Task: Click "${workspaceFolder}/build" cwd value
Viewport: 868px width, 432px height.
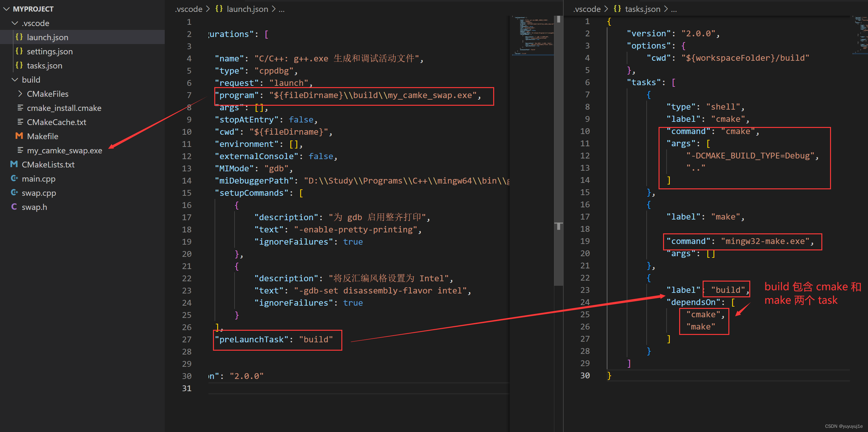Action: point(745,58)
